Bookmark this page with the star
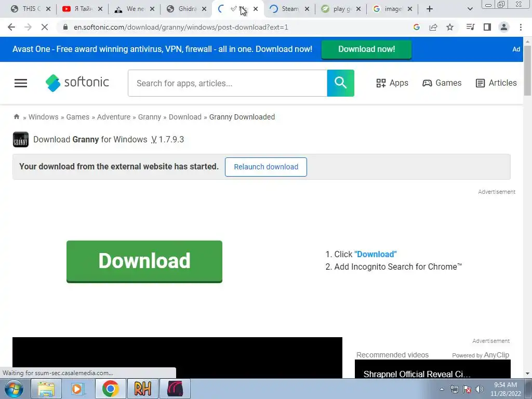This screenshot has height=399, width=532. (x=450, y=27)
